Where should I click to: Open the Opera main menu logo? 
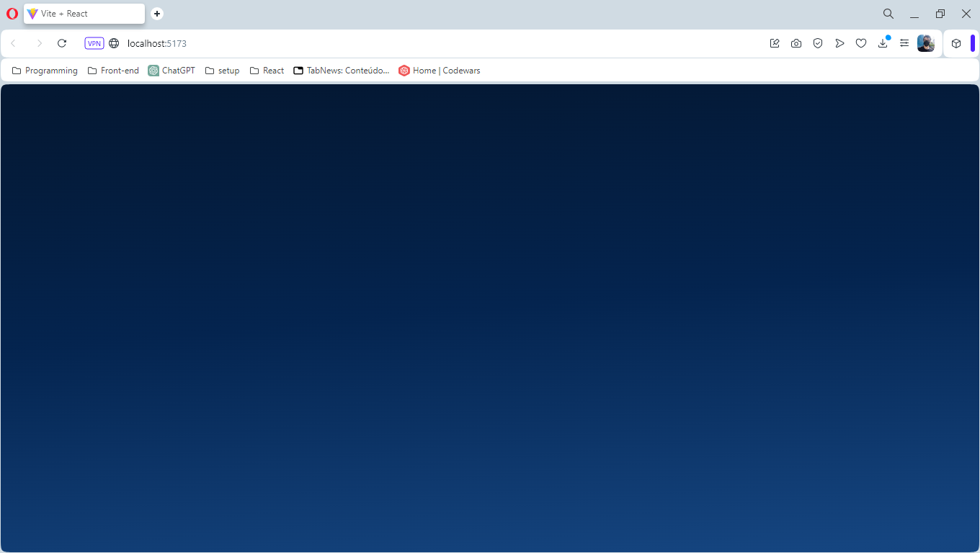coord(12,14)
